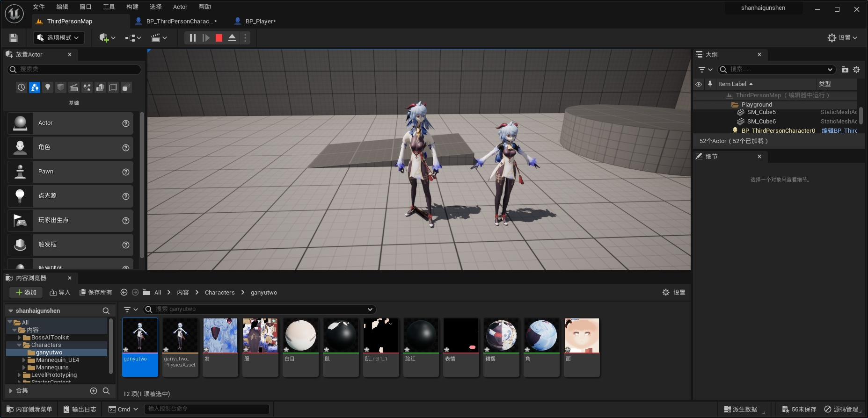
Task: Click 保存所有 to save all assets
Action: (x=96, y=293)
